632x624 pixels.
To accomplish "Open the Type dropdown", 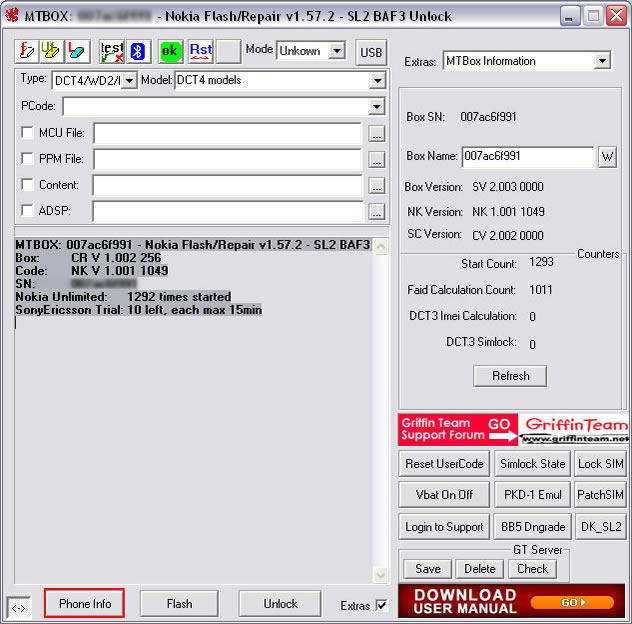I will coord(129,81).
